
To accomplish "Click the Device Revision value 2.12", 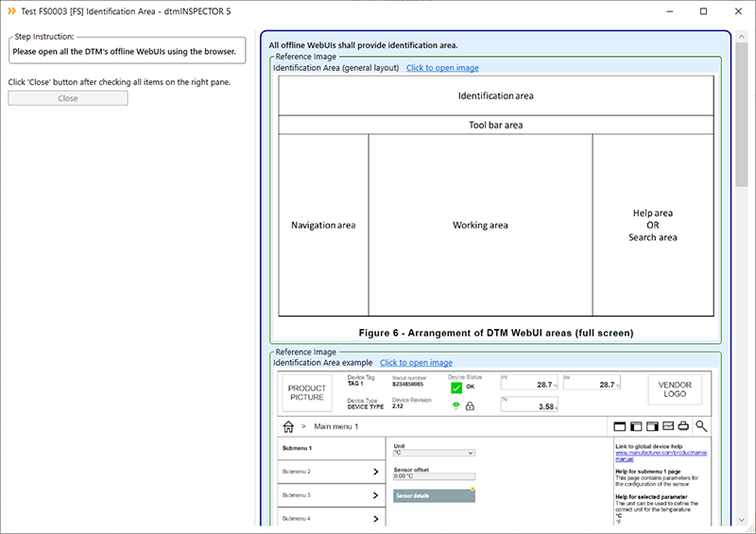I will (397, 406).
